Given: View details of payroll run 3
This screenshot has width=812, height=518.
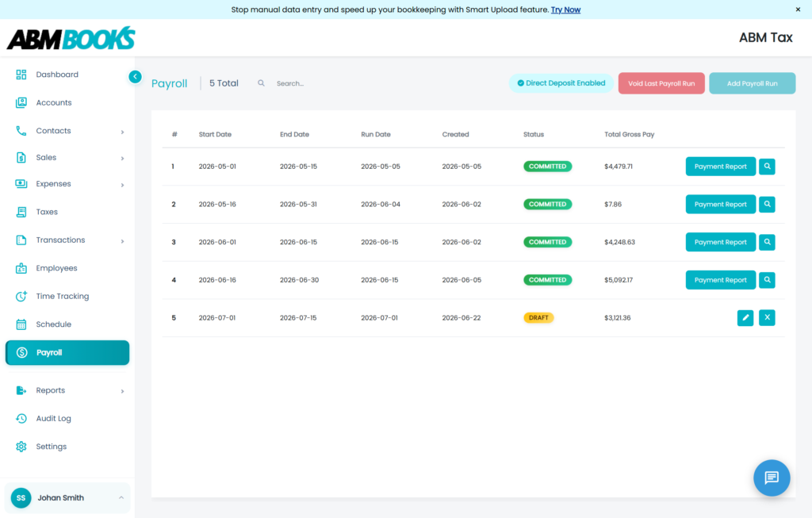Looking at the screenshot, I should pos(767,242).
